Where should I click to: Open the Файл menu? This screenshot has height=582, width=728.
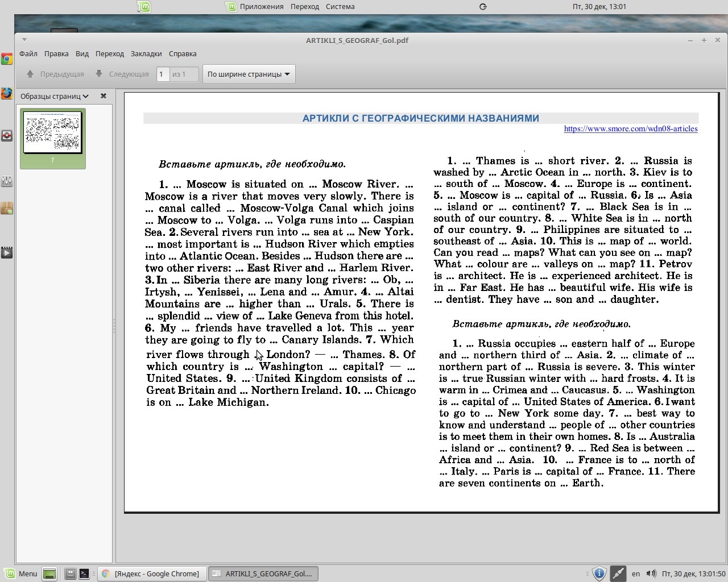pos(28,53)
